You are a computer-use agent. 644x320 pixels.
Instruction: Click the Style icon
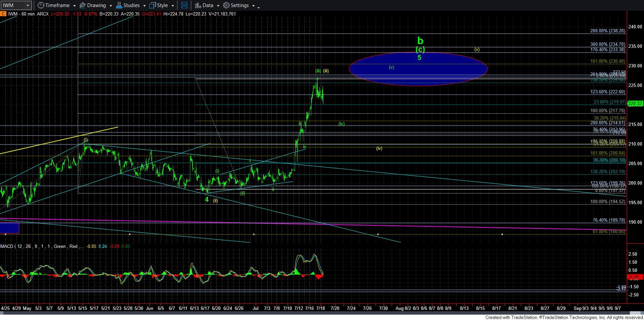pos(152,5)
